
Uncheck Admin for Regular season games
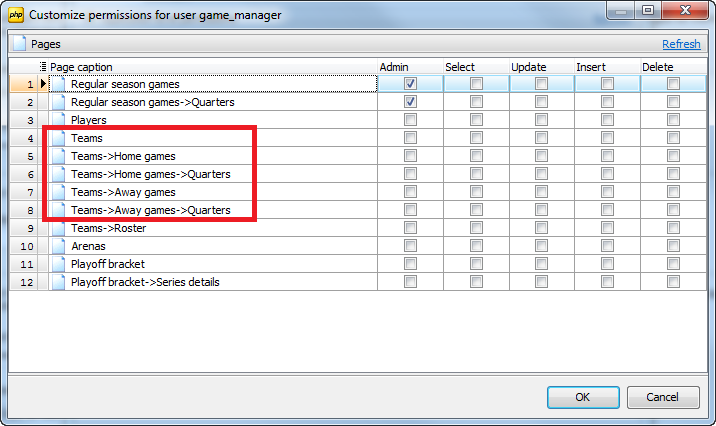(x=411, y=84)
